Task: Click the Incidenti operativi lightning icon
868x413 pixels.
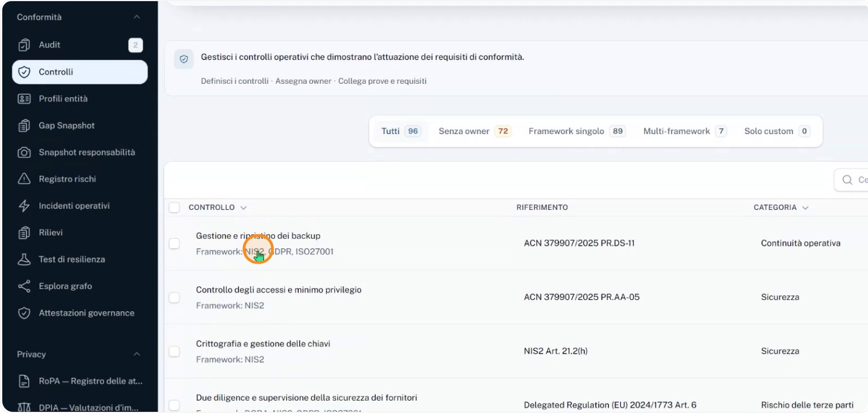Action: tap(24, 206)
